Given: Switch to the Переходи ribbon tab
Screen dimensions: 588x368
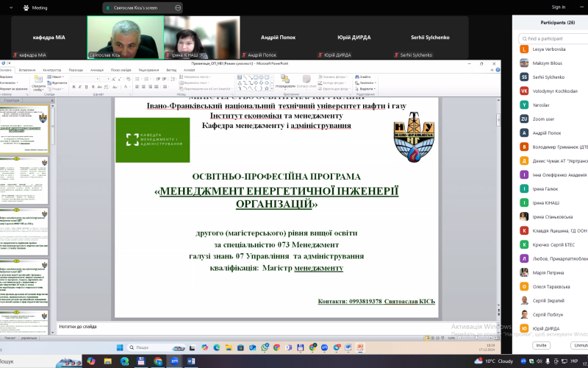Looking at the screenshot, I should [76, 70].
